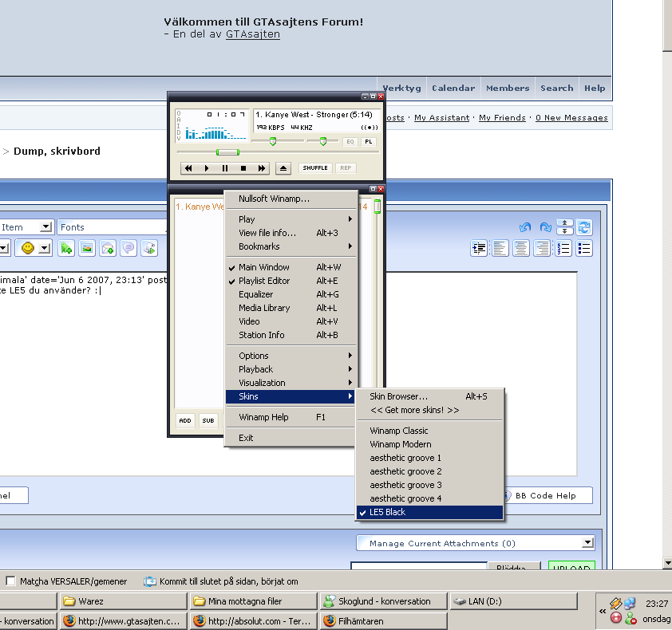672x630 pixels.
Task: Toggle the PL playlist button in Winamp
Action: coord(369,142)
